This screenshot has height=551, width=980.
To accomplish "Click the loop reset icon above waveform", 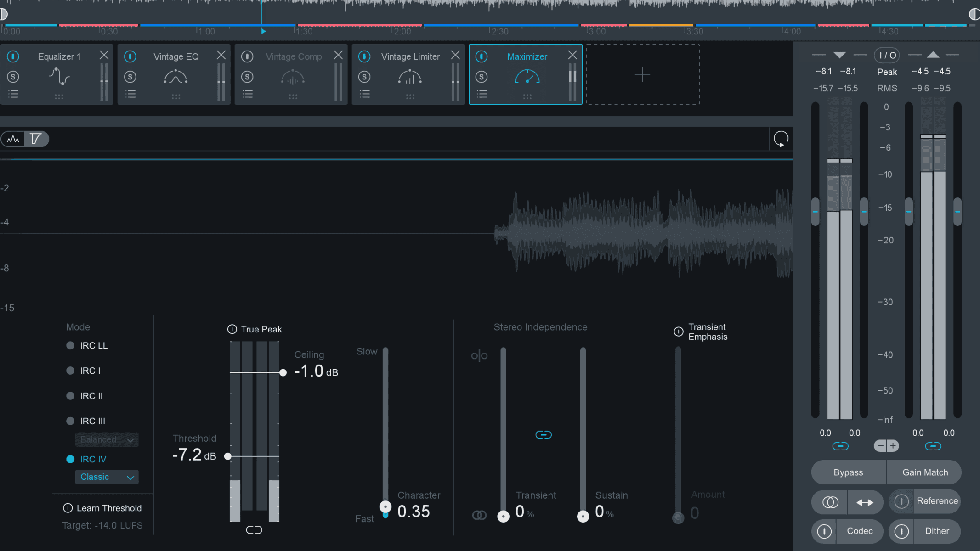I will tap(781, 139).
